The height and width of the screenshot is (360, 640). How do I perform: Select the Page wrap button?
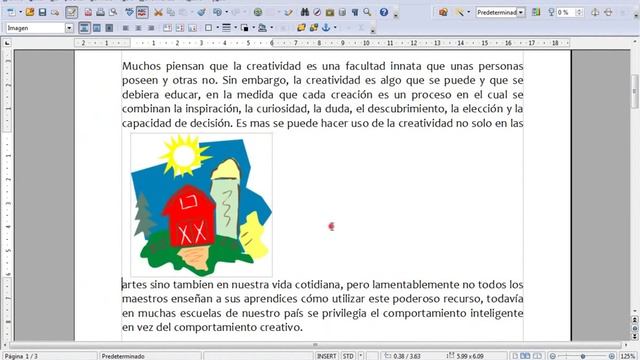tap(97, 28)
